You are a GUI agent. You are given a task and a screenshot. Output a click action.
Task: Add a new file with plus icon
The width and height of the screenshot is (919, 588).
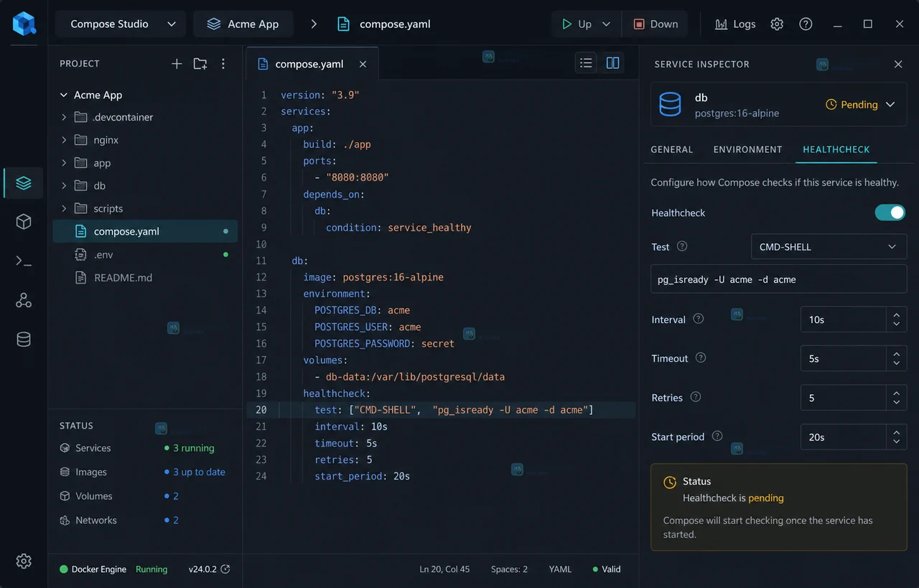point(177,64)
